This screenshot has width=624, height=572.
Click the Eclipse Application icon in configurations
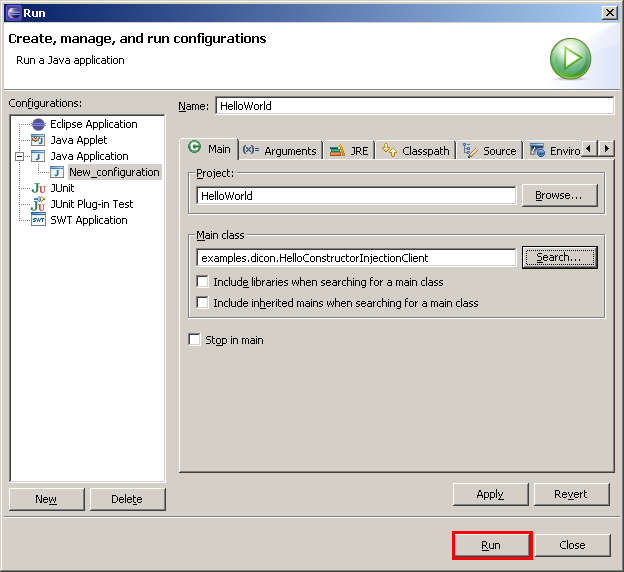coord(39,124)
